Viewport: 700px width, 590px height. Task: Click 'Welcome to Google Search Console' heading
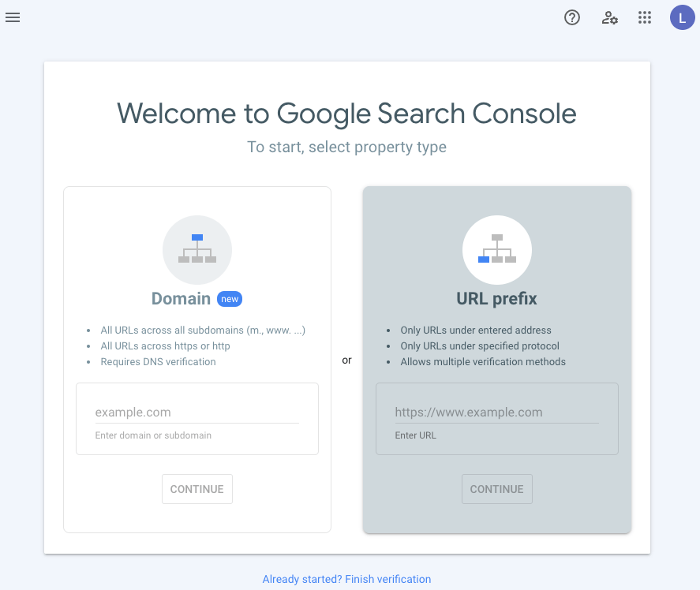[x=347, y=114]
